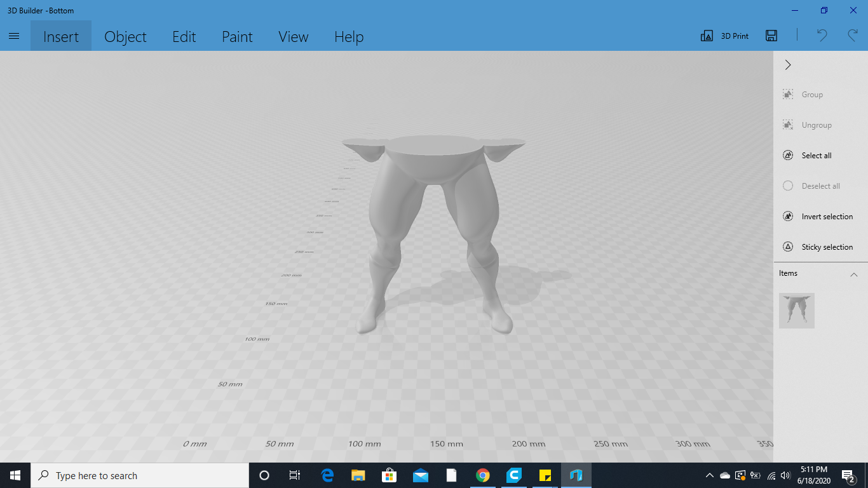Open the Insert menu
The image size is (868, 488).
click(x=60, y=36)
